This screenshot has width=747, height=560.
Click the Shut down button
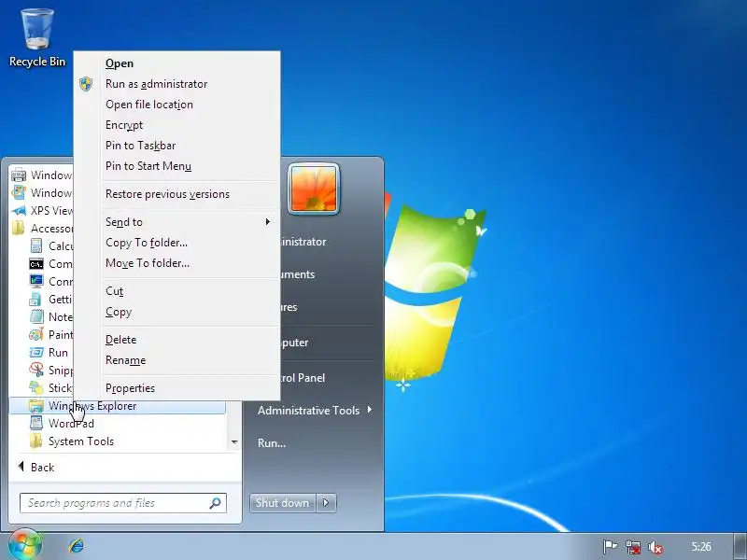point(282,503)
